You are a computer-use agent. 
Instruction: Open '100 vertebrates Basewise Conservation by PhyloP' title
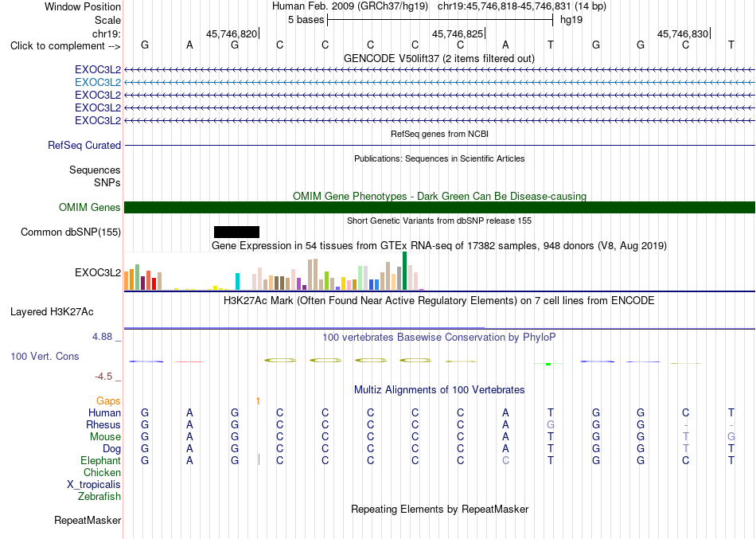(439, 338)
